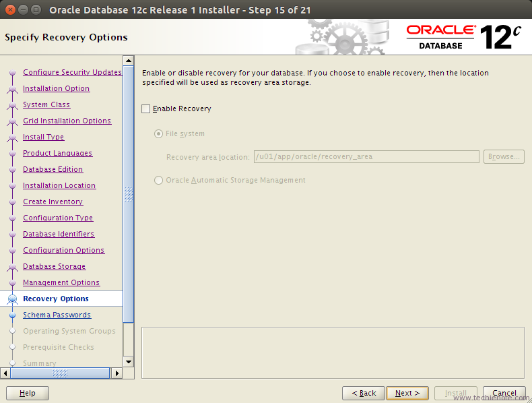Jump to Create Inventory step

click(x=53, y=201)
